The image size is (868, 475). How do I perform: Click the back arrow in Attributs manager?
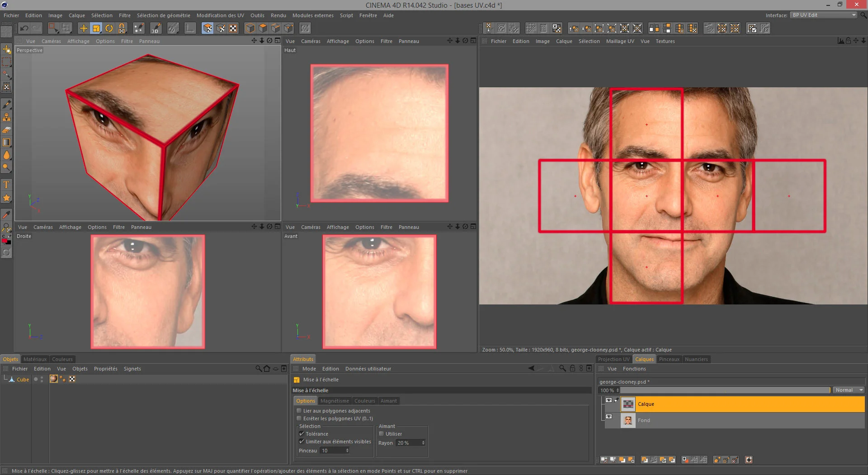(x=532, y=368)
